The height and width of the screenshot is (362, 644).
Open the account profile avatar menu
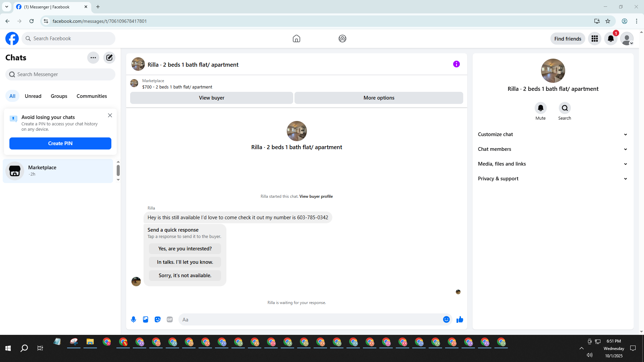pyautogui.click(x=627, y=39)
